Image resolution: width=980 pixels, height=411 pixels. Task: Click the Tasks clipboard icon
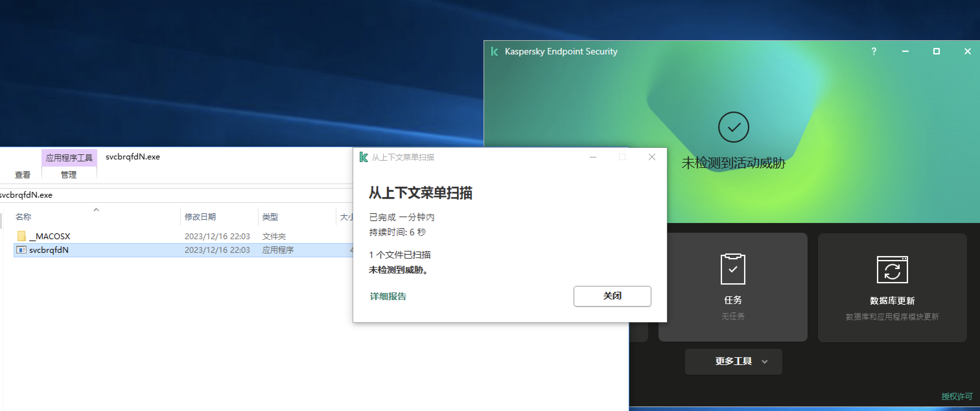732,269
